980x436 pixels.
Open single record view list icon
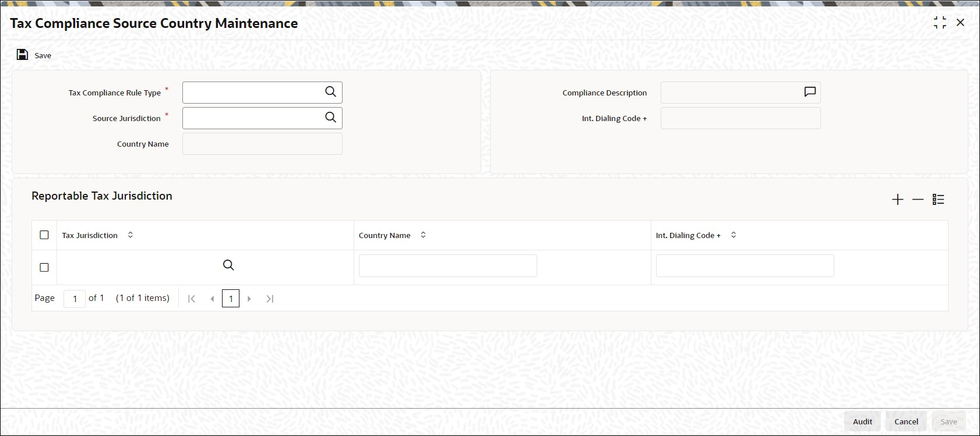tap(938, 200)
